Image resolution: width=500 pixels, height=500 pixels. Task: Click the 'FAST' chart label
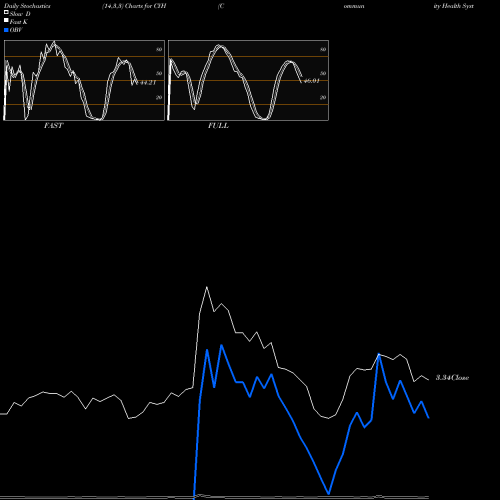(x=53, y=126)
